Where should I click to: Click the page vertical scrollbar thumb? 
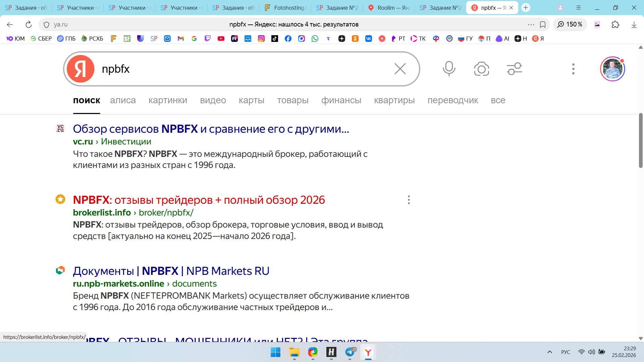tap(640, 141)
